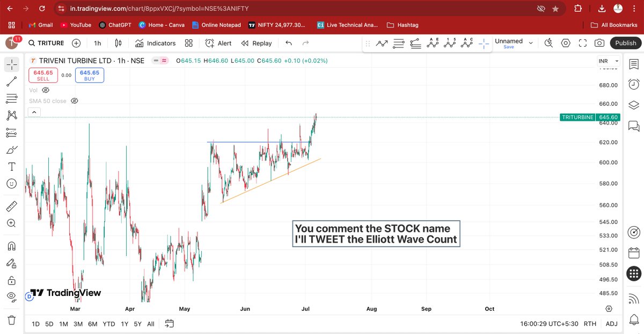Screen dimensions: 644x334
Task: Select the arrow trend line favorite tool
Action: (x=382, y=43)
